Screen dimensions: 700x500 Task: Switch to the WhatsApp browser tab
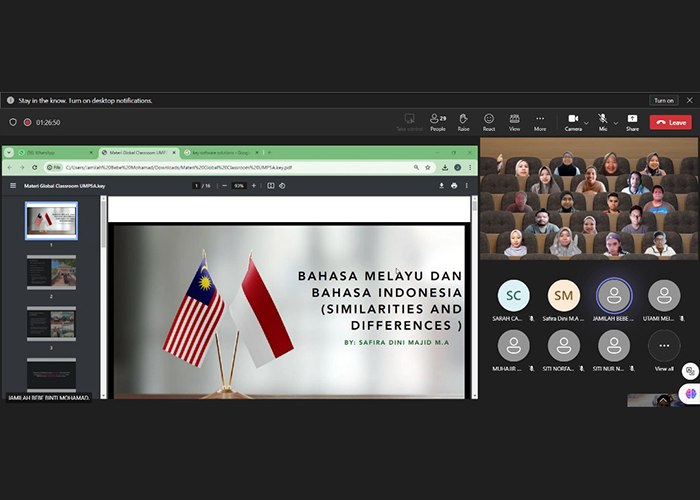coord(56,153)
